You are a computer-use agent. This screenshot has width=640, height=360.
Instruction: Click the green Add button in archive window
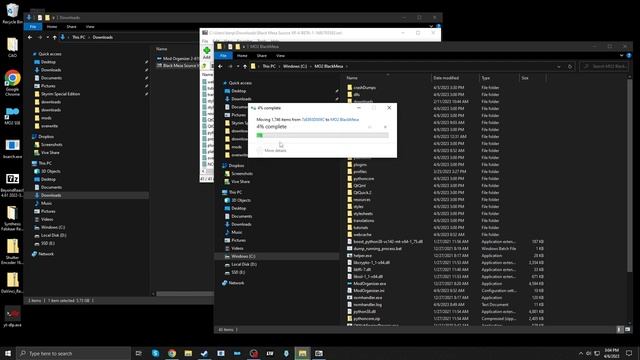207,53
